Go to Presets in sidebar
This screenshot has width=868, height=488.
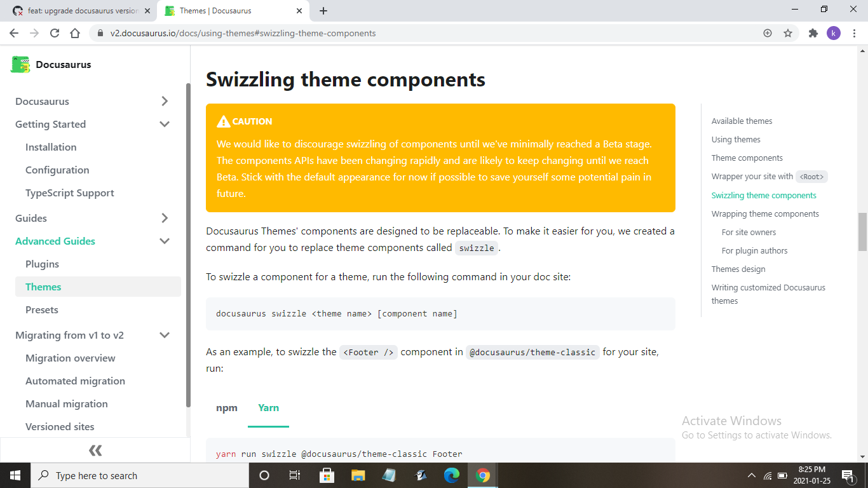tap(42, 309)
